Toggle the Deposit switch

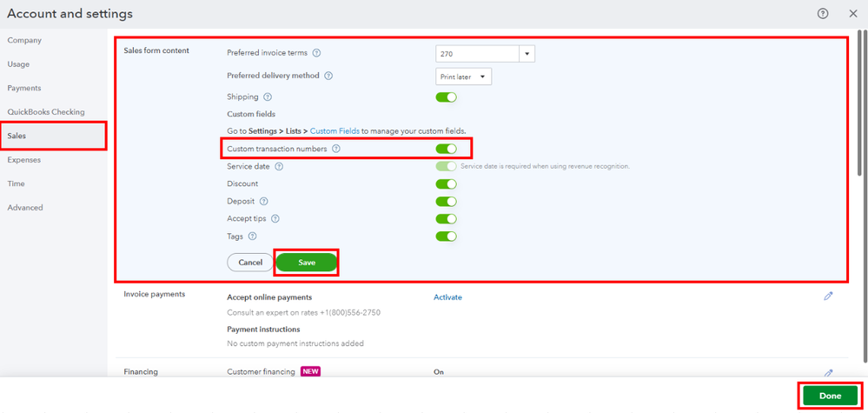(x=447, y=201)
